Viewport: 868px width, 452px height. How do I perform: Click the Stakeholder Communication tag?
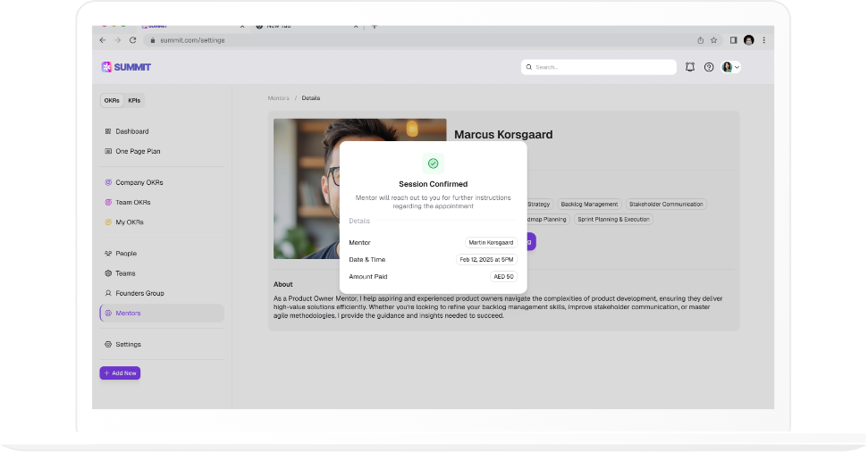pyautogui.click(x=666, y=205)
